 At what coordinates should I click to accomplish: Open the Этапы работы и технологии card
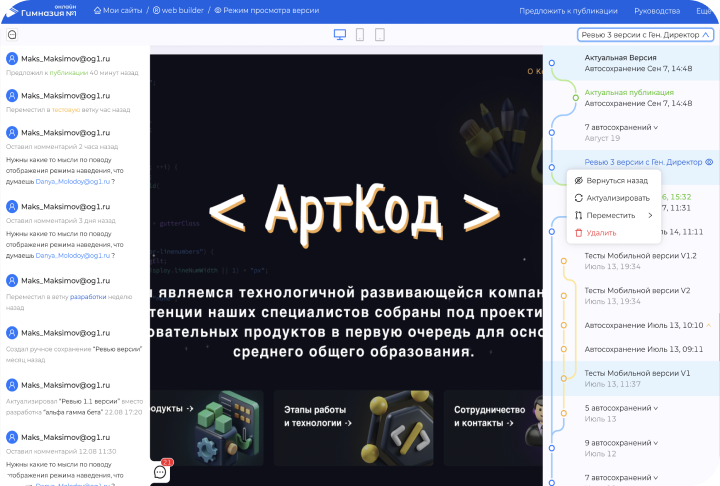[x=354, y=428]
